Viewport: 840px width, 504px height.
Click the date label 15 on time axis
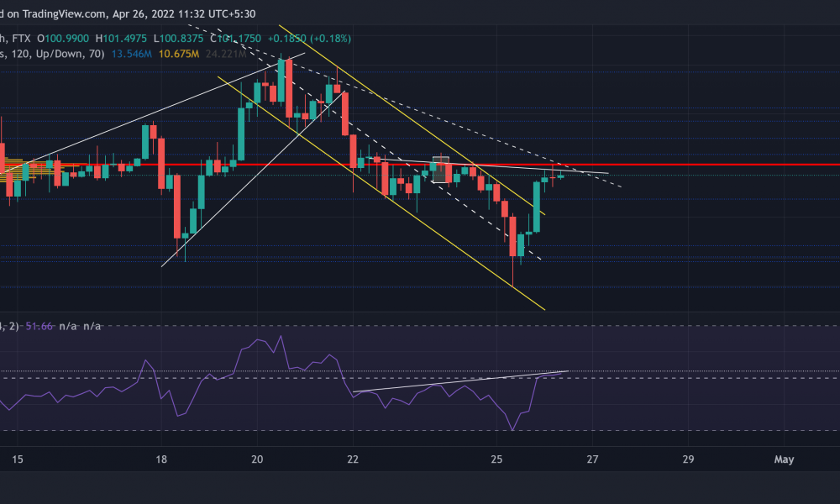(17, 459)
